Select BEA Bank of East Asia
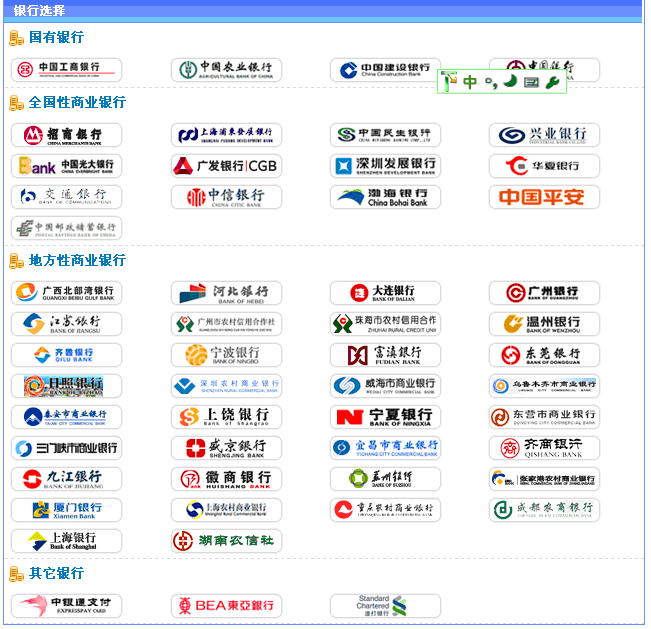651x629 pixels. [x=226, y=606]
